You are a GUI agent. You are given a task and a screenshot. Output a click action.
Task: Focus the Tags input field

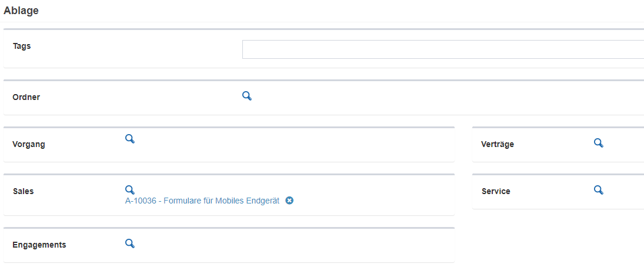[442, 49]
